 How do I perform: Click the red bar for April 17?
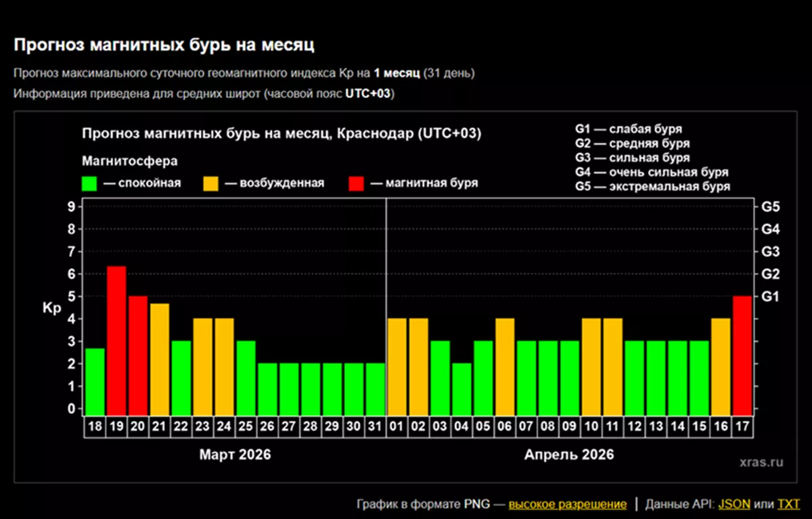(742, 355)
